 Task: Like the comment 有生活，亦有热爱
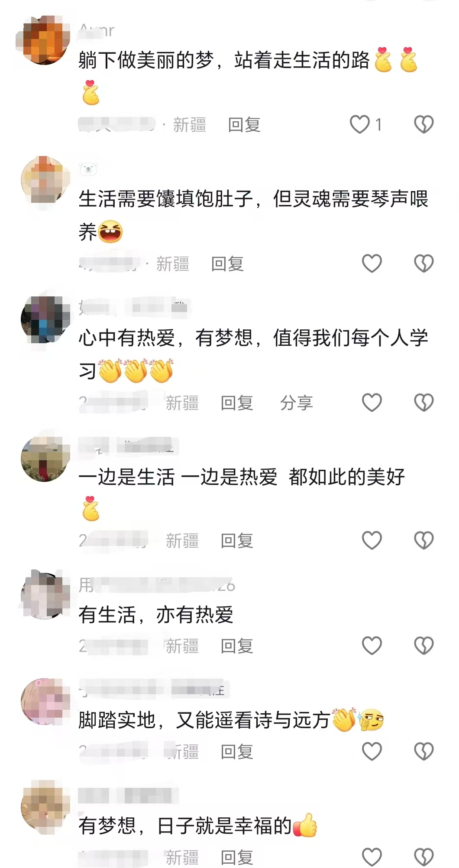372,646
